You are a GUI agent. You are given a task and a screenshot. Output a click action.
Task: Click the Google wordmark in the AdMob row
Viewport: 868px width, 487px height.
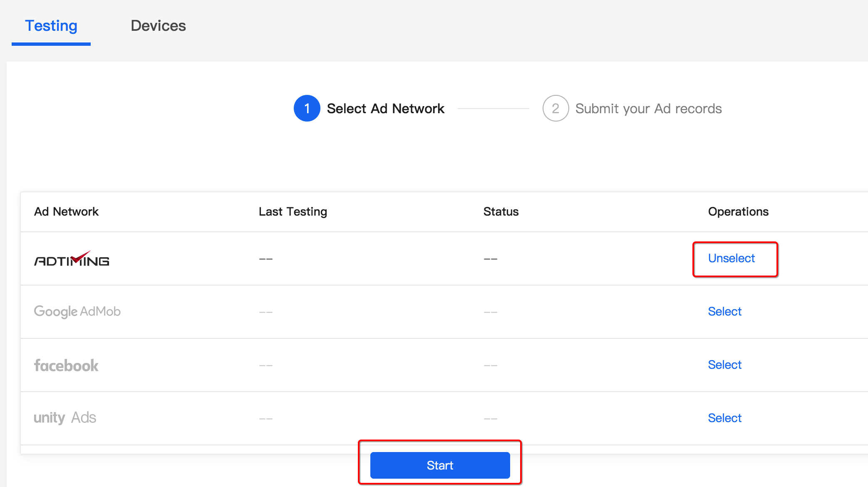point(55,311)
